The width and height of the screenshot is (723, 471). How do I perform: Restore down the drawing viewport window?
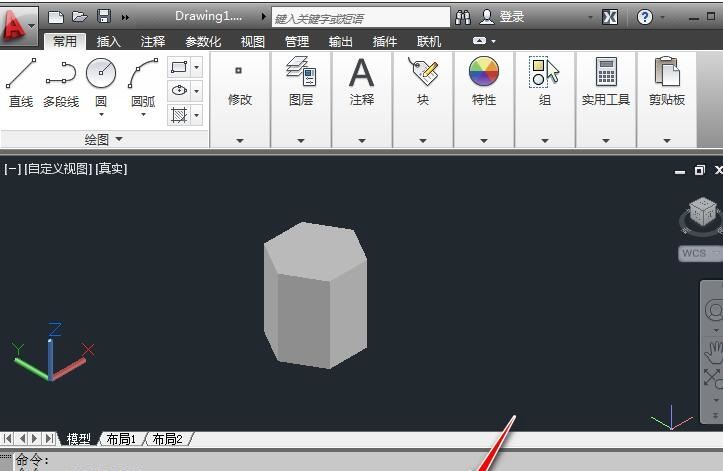[x=699, y=170]
